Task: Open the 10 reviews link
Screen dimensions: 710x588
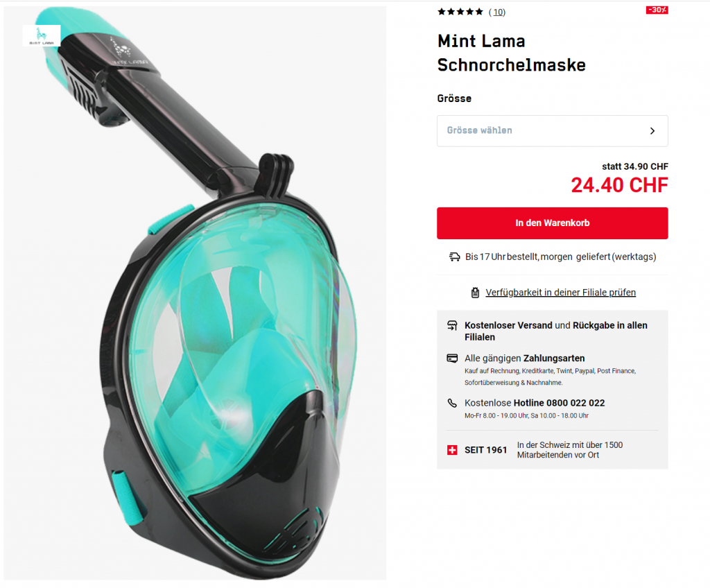Action: (497, 12)
